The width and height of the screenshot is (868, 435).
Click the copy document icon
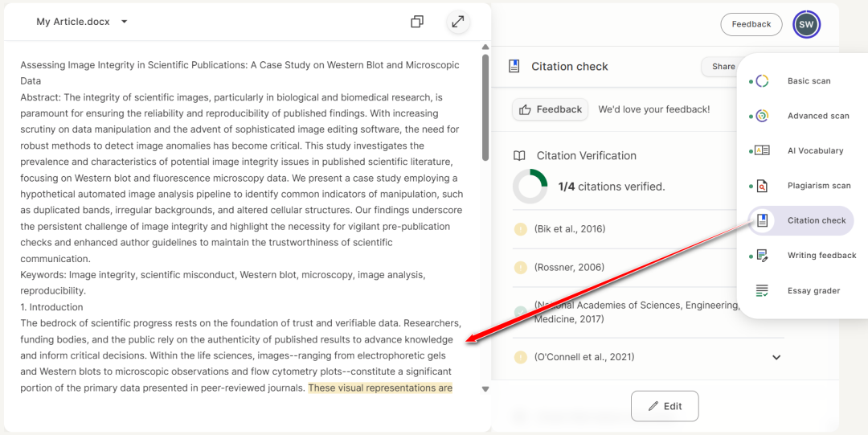point(416,22)
